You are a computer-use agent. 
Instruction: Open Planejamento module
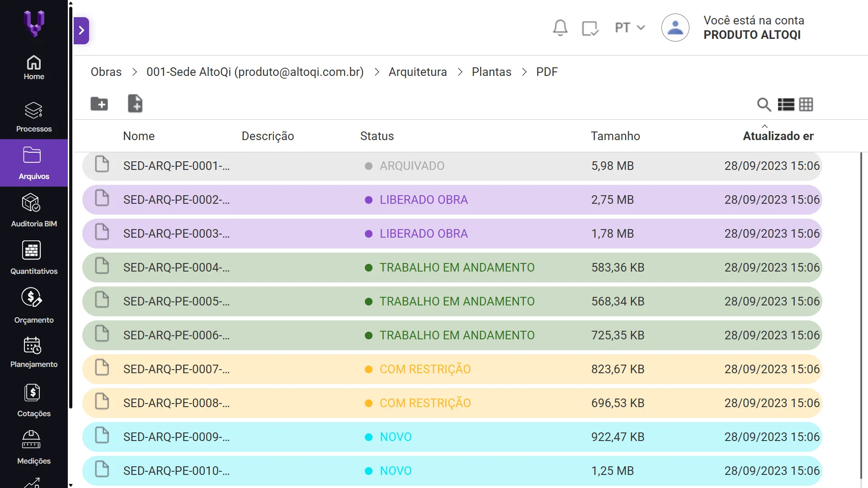tap(34, 352)
